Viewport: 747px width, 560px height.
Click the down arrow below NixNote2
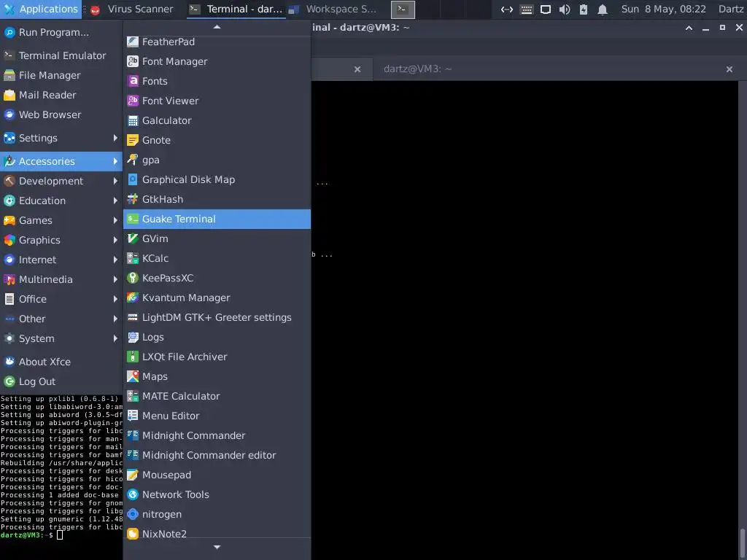tap(217, 548)
